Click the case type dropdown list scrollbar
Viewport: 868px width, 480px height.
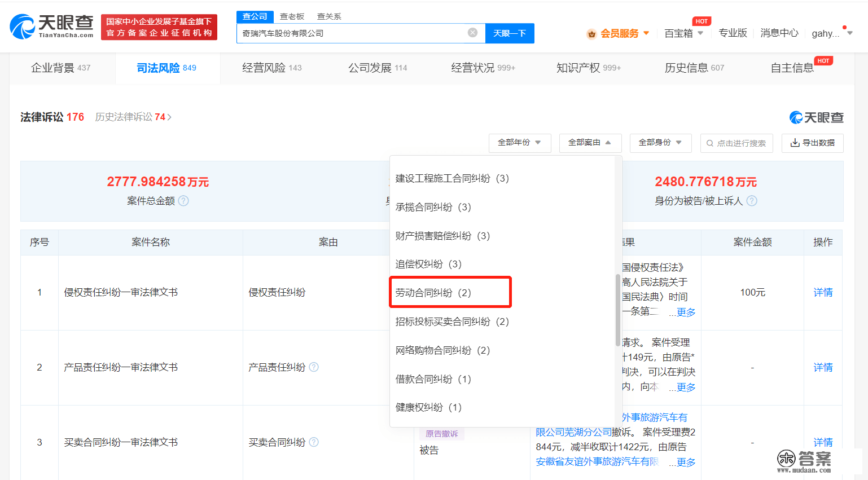click(618, 310)
